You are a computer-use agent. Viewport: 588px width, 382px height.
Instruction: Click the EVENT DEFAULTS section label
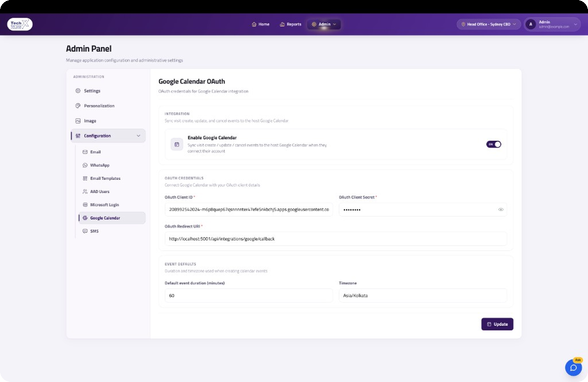(x=180, y=264)
